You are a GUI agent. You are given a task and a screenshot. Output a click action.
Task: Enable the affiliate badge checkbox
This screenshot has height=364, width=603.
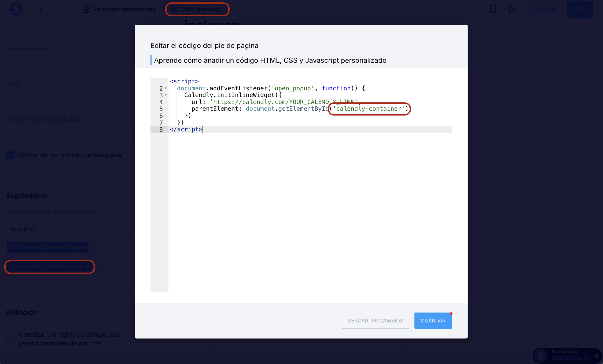click(x=10, y=339)
